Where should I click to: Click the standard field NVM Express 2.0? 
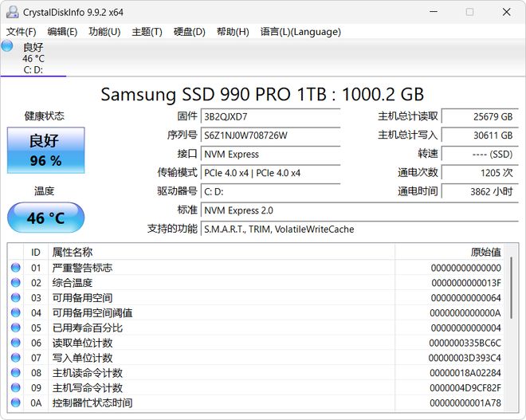click(359, 210)
